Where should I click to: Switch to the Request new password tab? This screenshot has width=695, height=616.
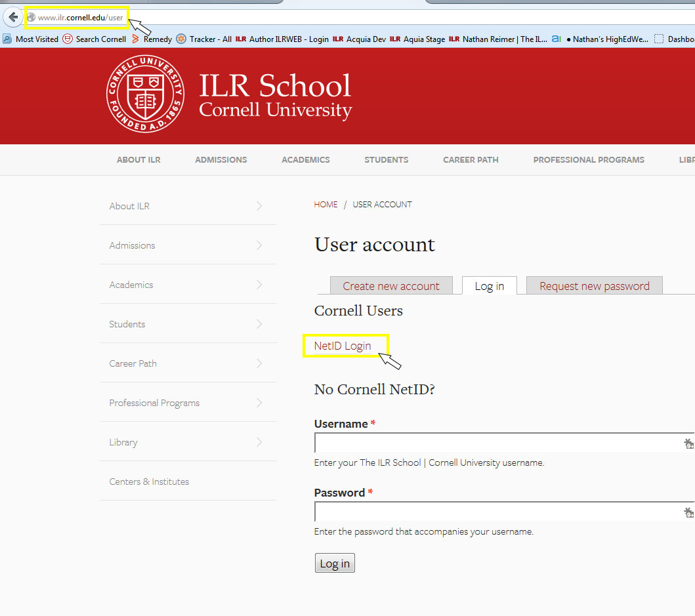595,286
